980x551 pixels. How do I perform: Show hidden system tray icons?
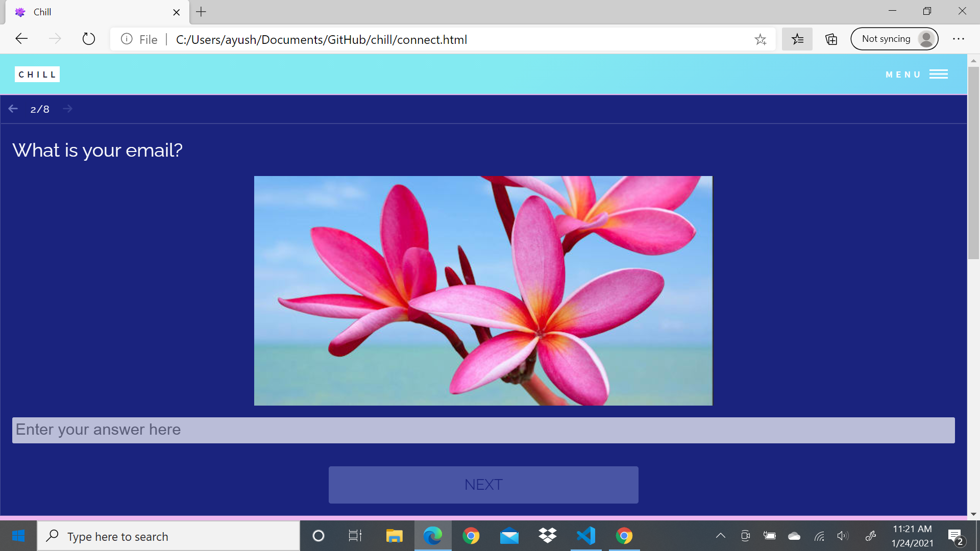click(720, 536)
